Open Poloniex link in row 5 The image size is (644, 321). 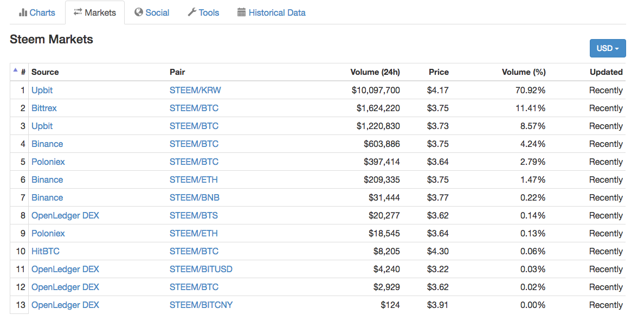pyautogui.click(x=48, y=162)
